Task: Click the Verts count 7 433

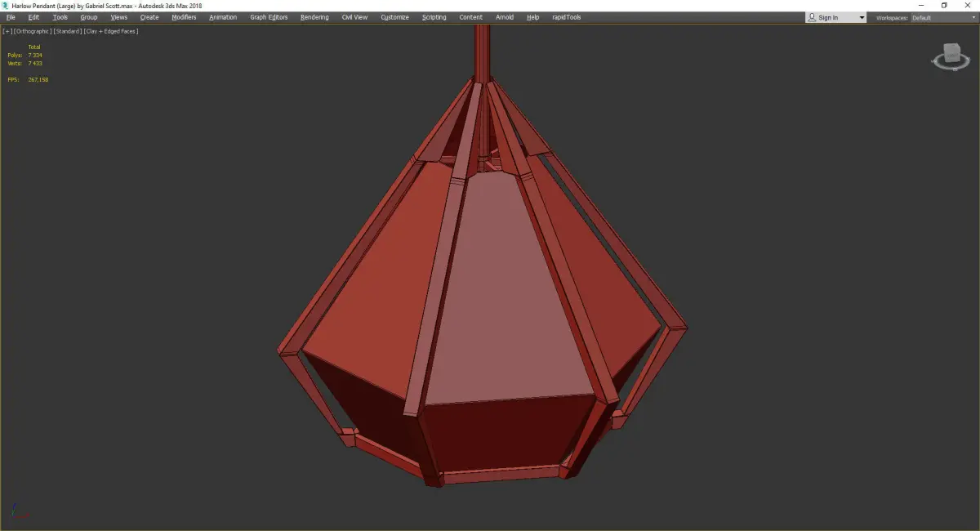Action: pyautogui.click(x=35, y=63)
